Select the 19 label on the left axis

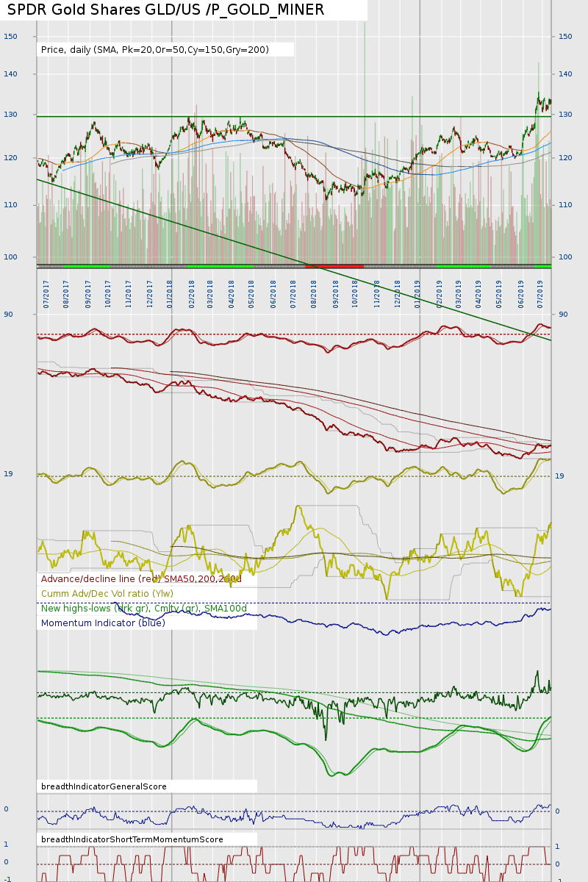click(x=8, y=474)
